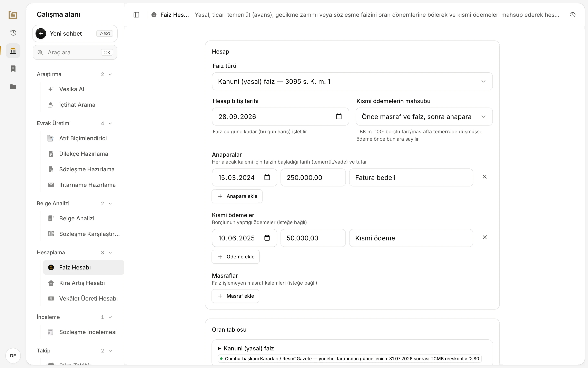Remove the Fatura bedeli principal row

[484, 177]
